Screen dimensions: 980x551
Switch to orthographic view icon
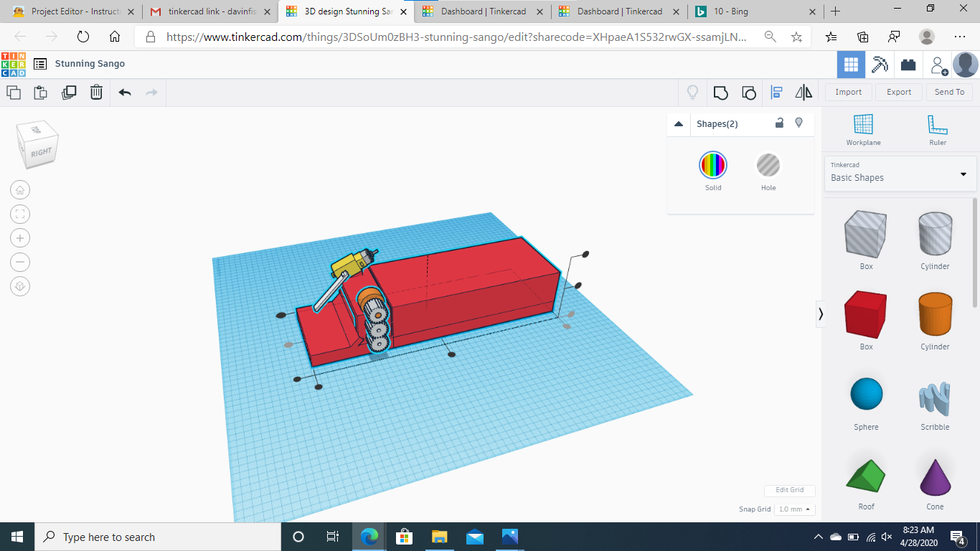(x=20, y=286)
